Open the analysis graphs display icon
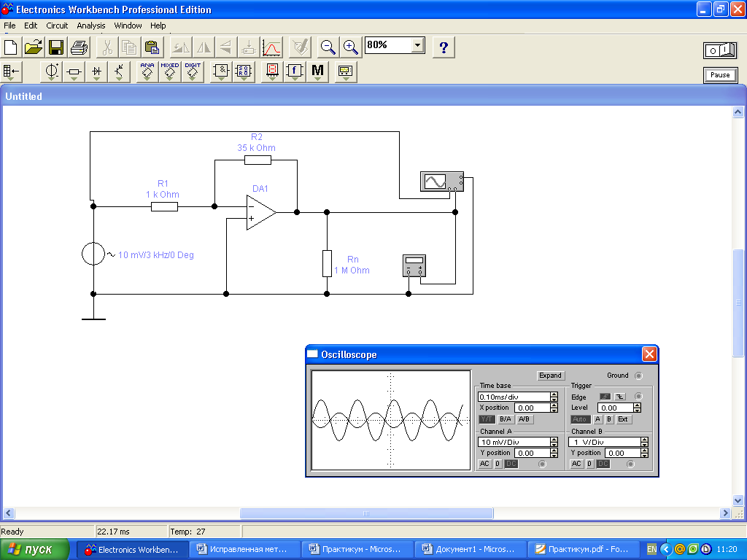The image size is (747, 560). [271, 47]
